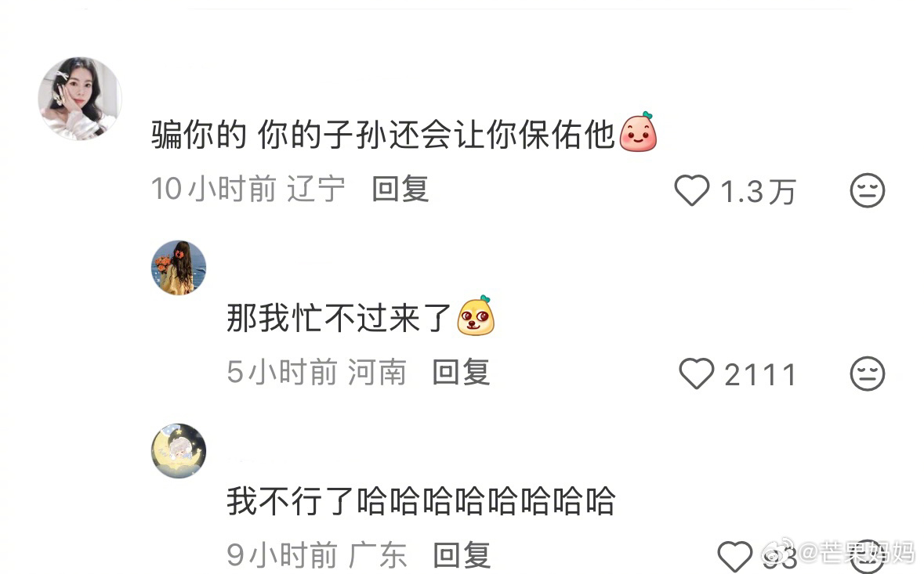Viewport: 924px width, 574px height.
Task: Tap the dislike face beside 1.3万
Action: [x=867, y=190]
